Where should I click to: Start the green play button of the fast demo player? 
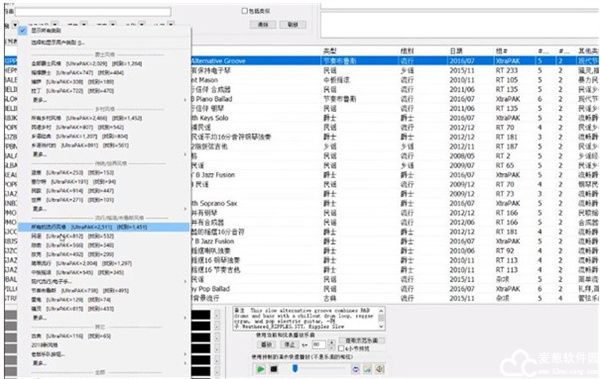click(x=260, y=369)
